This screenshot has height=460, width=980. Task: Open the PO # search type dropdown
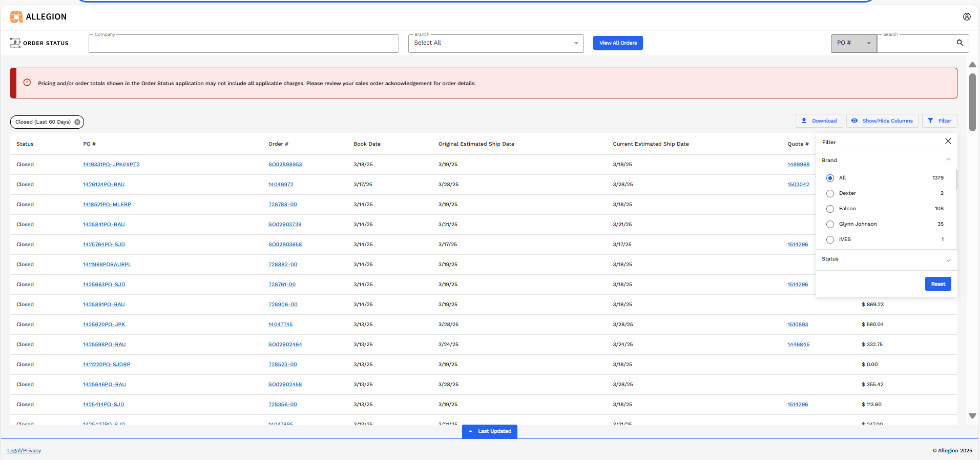point(853,43)
